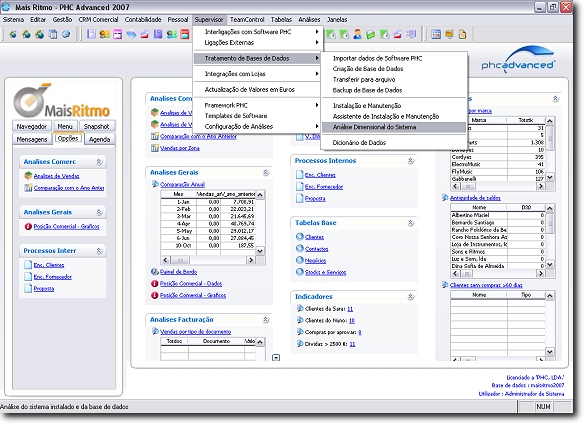Click the purple screen toolbar icon
Viewport: 584px width, 425px height.
[x=411, y=34]
